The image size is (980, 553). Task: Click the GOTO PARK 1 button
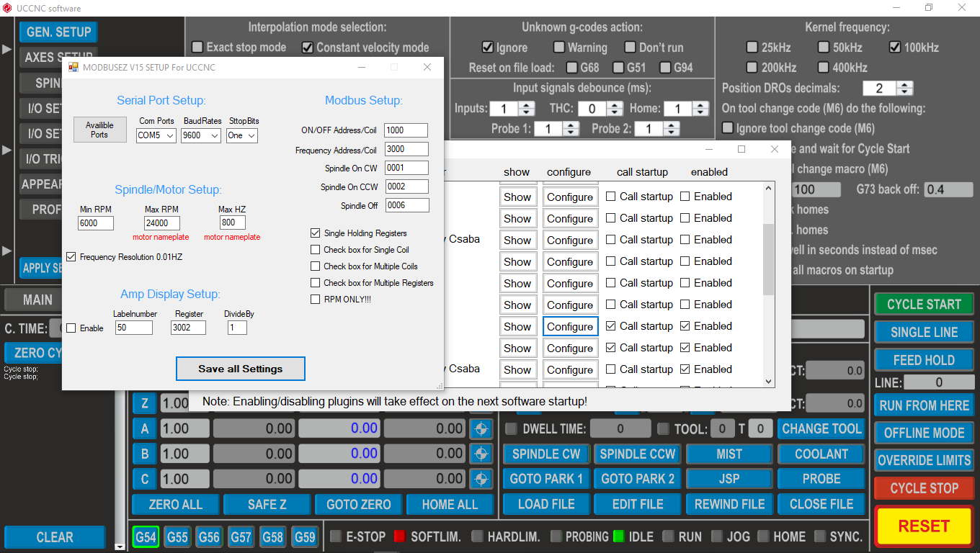[x=546, y=479]
